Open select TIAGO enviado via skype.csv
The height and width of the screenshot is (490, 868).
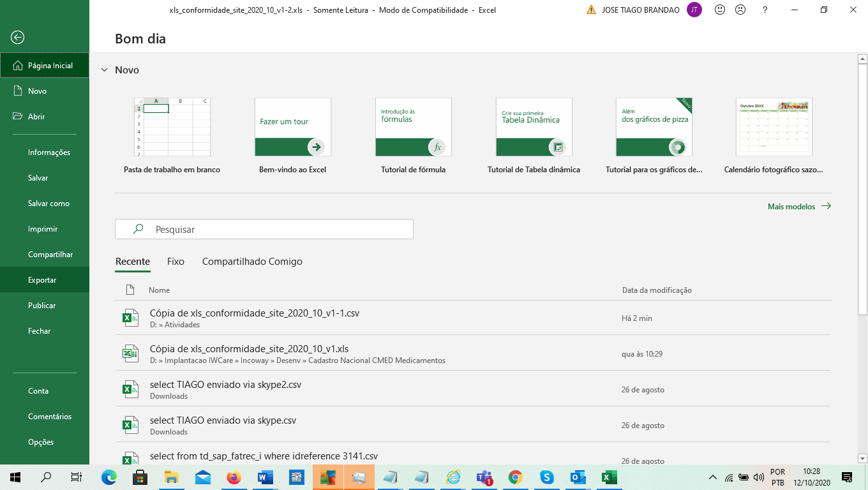(473, 425)
